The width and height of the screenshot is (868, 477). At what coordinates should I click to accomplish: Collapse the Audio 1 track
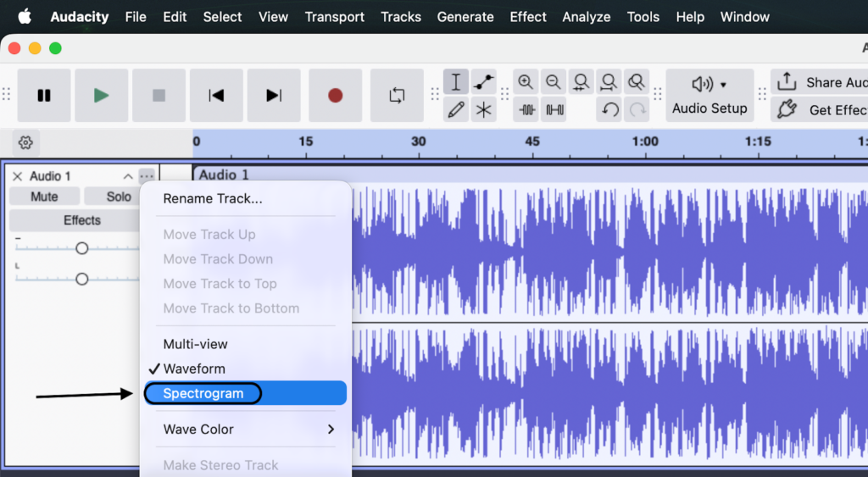(x=128, y=176)
